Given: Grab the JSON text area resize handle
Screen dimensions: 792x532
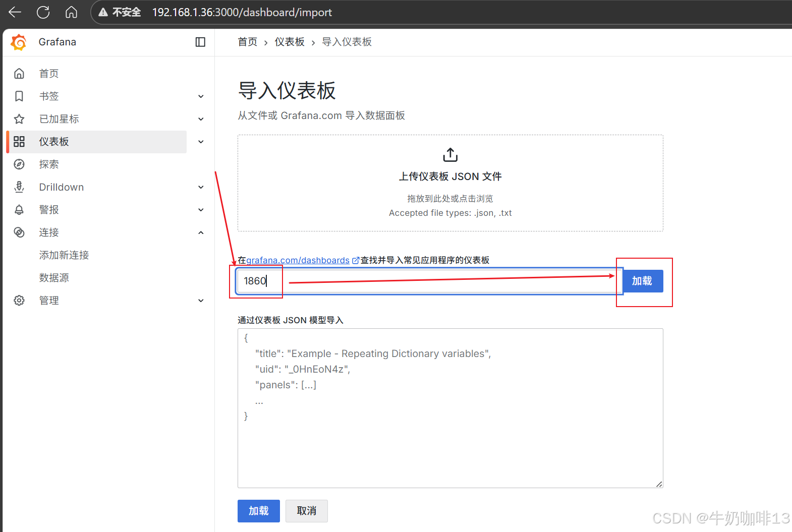Looking at the screenshot, I should [x=659, y=484].
